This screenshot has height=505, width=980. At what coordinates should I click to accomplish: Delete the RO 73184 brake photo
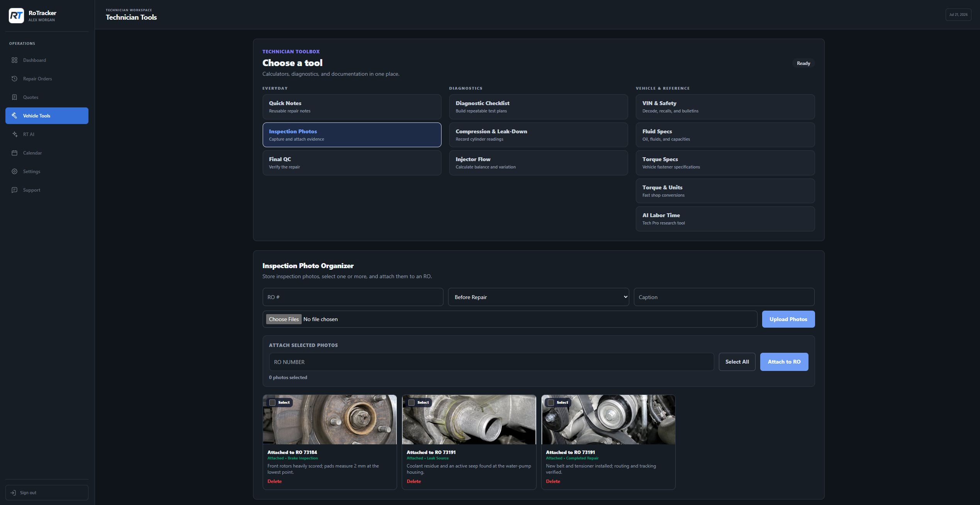pyautogui.click(x=275, y=481)
